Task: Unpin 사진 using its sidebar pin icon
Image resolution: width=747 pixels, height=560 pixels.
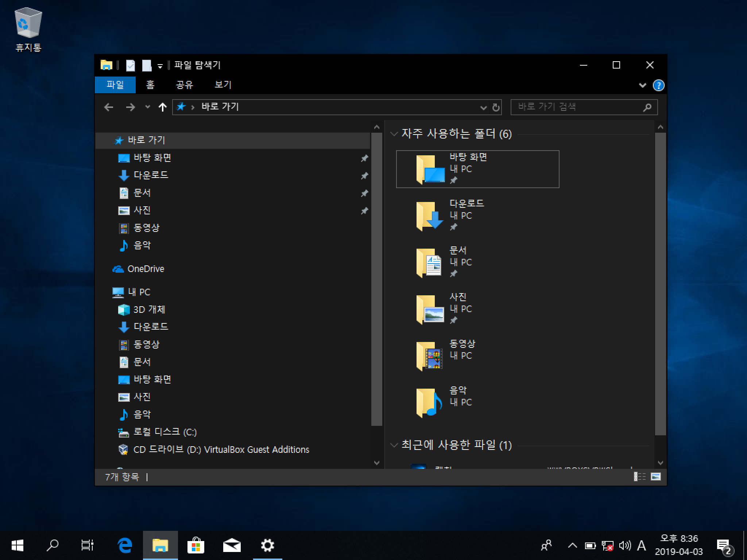Action: [364, 211]
